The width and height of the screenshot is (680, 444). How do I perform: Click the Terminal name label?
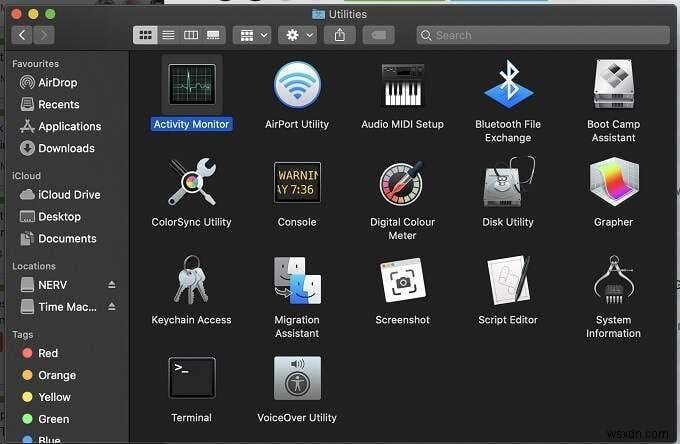(x=191, y=418)
